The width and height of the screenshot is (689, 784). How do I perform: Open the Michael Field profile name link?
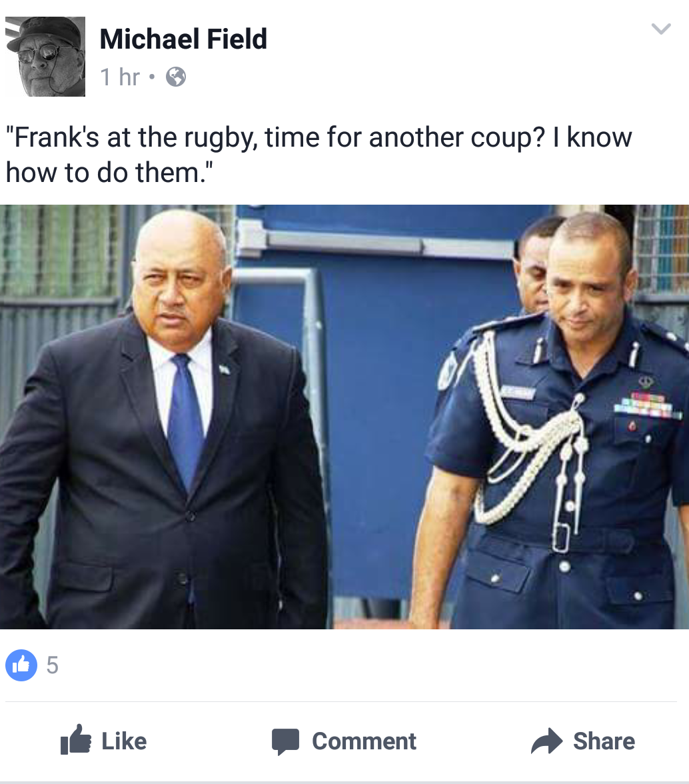[x=183, y=39]
